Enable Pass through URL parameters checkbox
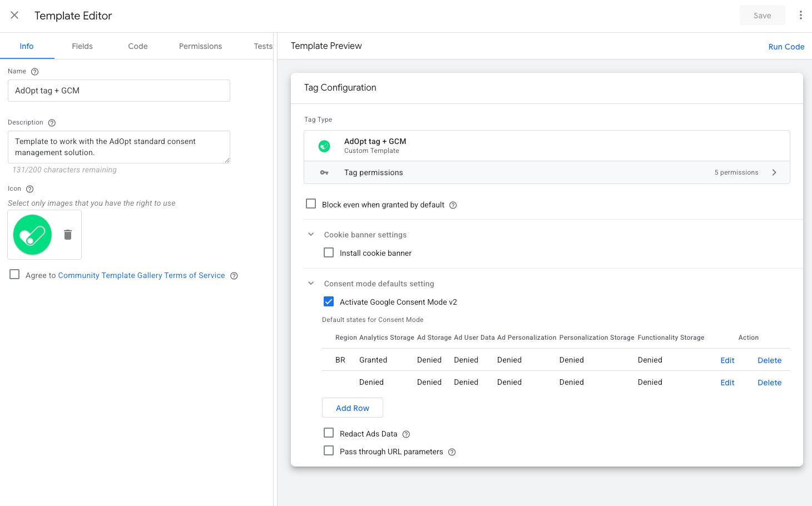 (x=329, y=450)
